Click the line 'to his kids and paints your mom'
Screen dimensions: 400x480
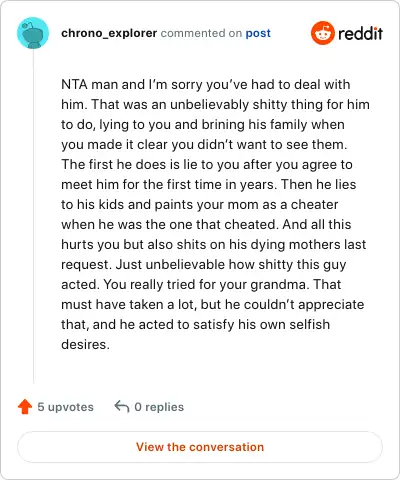click(x=200, y=204)
